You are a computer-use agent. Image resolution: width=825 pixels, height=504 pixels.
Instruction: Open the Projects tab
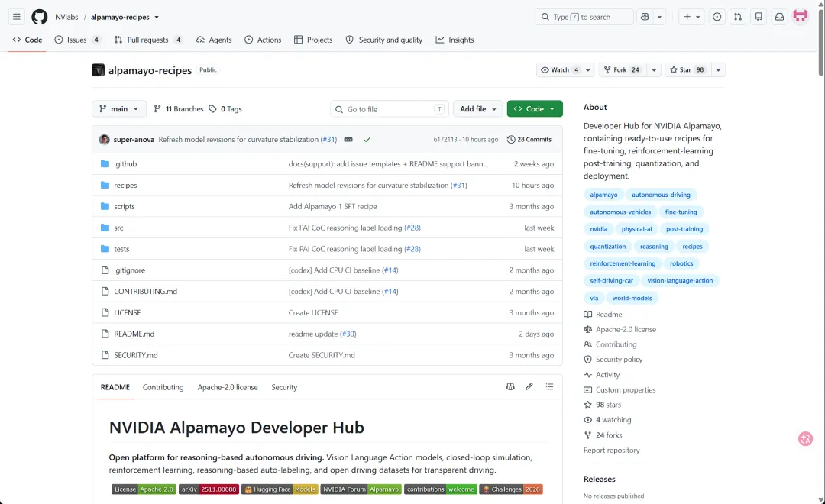pyautogui.click(x=313, y=40)
